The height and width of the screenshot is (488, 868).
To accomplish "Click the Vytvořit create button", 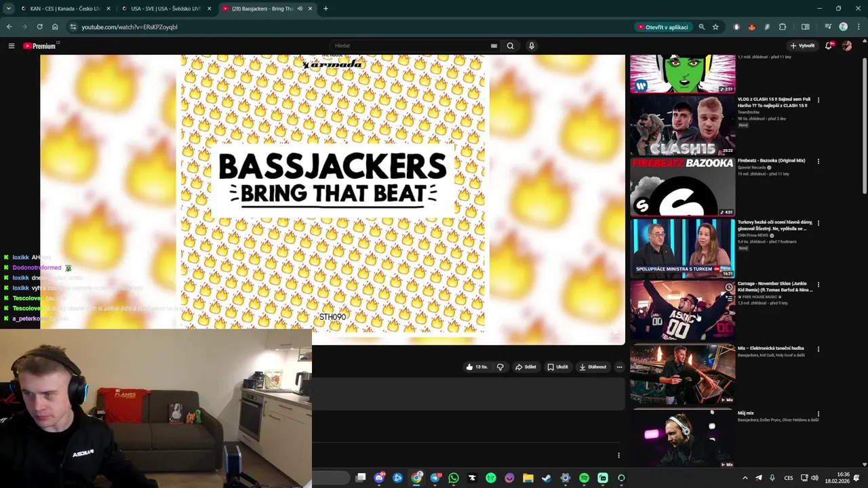I will [x=803, y=46].
